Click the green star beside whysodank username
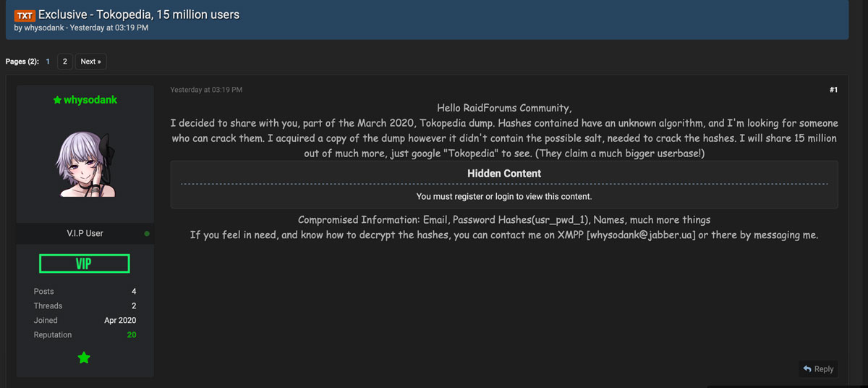Image resolution: width=868 pixels, height=388 pixels. [x=57, y=101]
